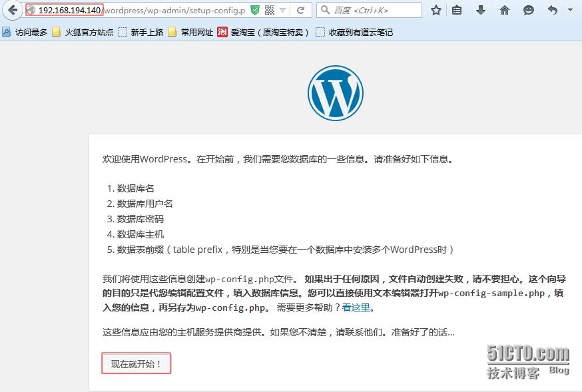Screen dimensions: 582x392
Task: Click the chat smiley face icon
Action: [529, 10]
